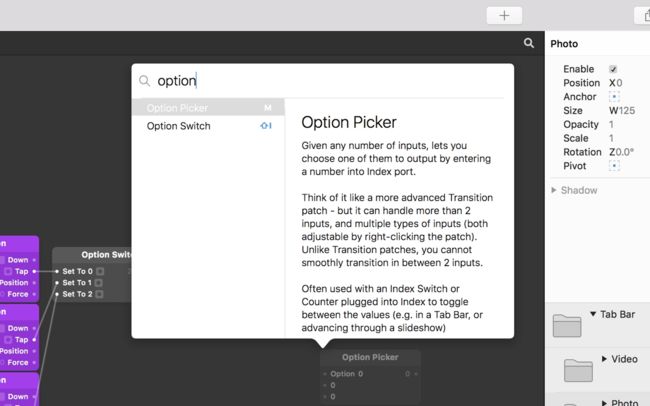The image size is (650, 406).
Task: Toggle the Enable checkbox for Photo
Action: coord(613,69)
